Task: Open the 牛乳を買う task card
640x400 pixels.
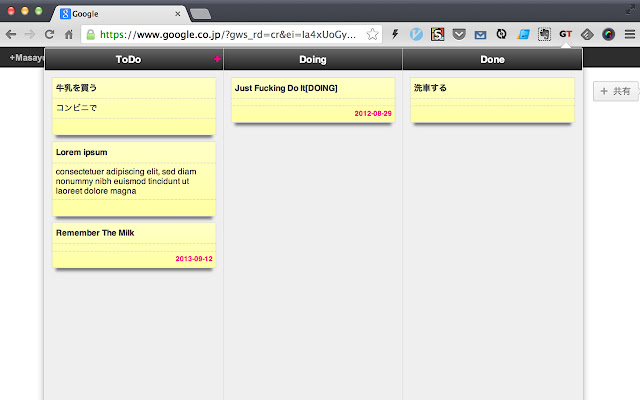Action: (134, 106)
